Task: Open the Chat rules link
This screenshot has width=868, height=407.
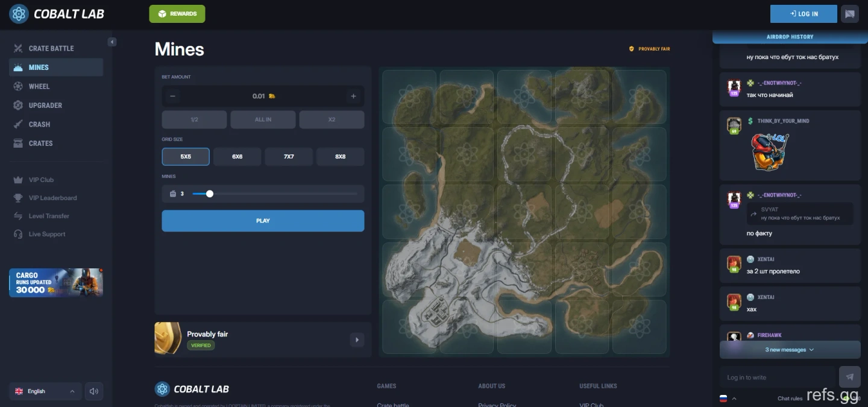Action: click(x=790, y=398)
